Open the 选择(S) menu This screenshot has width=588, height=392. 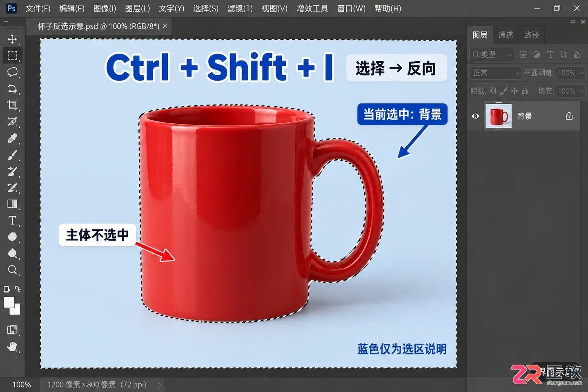(206, 9)
